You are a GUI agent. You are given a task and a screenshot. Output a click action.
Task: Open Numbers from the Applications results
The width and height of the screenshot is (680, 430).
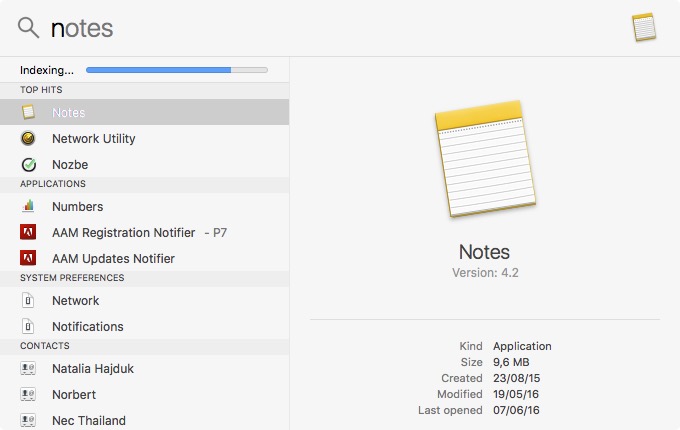tap(144, 206)
